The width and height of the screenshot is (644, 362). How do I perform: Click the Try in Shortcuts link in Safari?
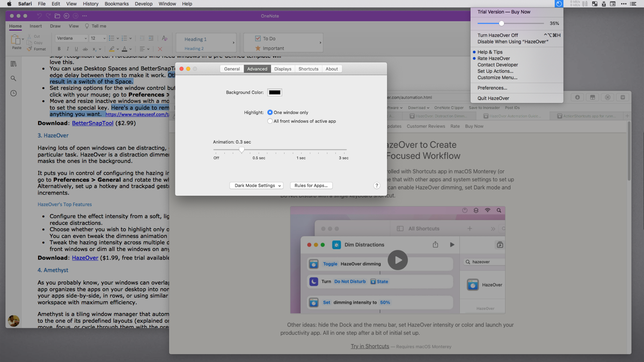click(370, 346)
